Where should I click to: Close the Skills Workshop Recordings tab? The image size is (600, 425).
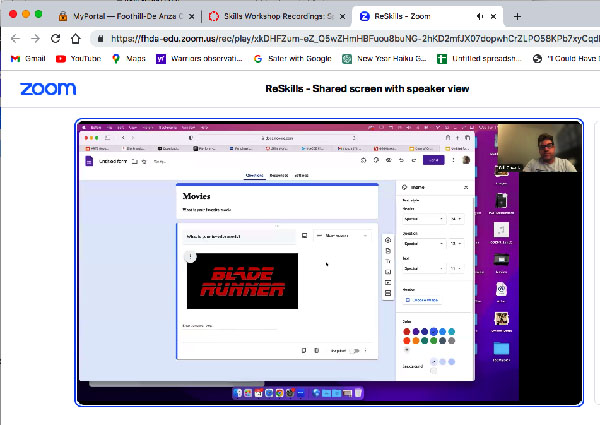(342, 16)
